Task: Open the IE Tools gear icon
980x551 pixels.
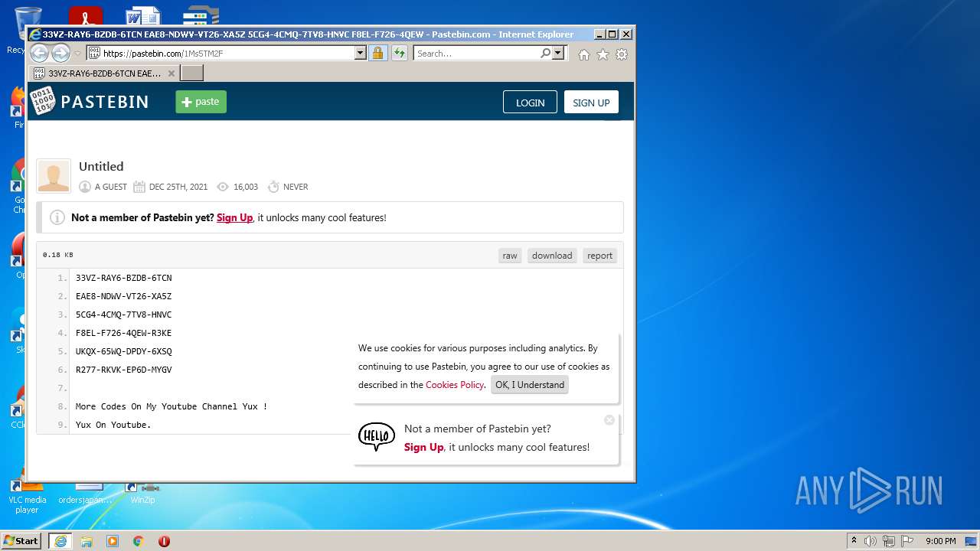Action: tap(622, 54)
